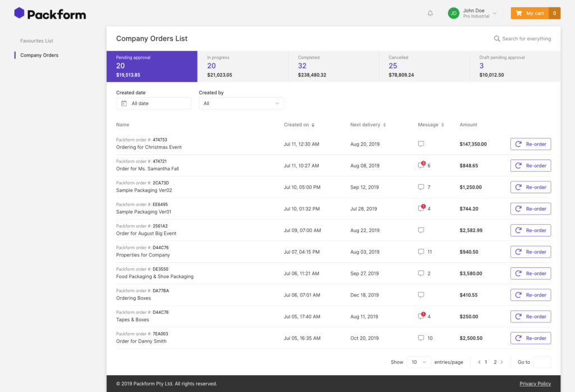Open message icon for Sample Packaging Ver01
Screen dimensions: 575x392
(421, 209)
